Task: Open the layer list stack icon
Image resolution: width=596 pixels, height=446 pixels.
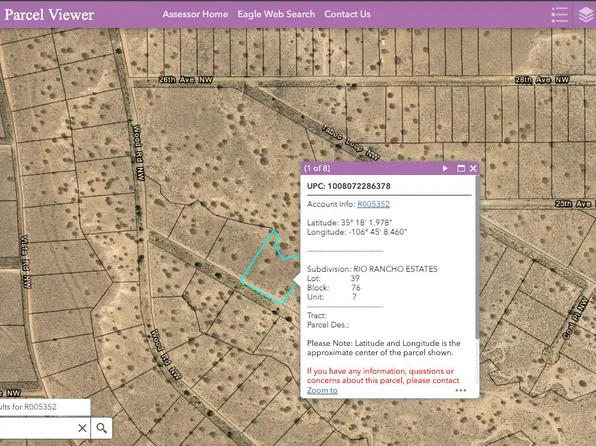Action: pyautogui.click(x=586, y=14)
